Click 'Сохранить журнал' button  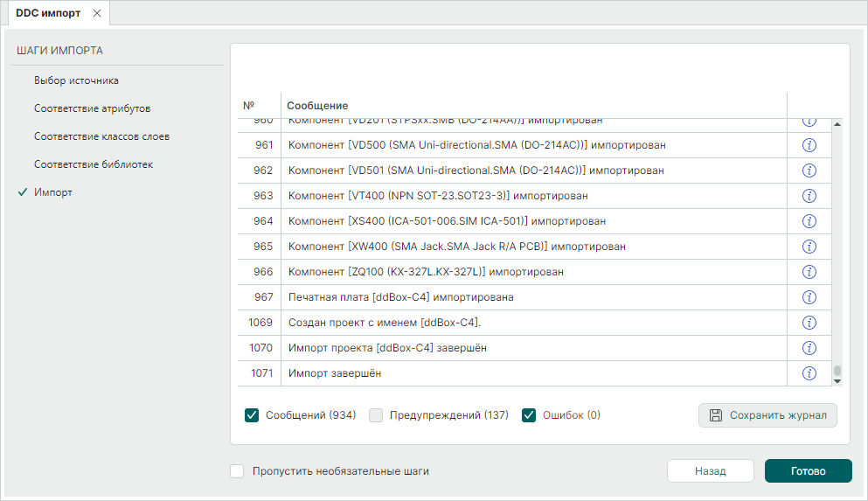click(x=767, y=415)
